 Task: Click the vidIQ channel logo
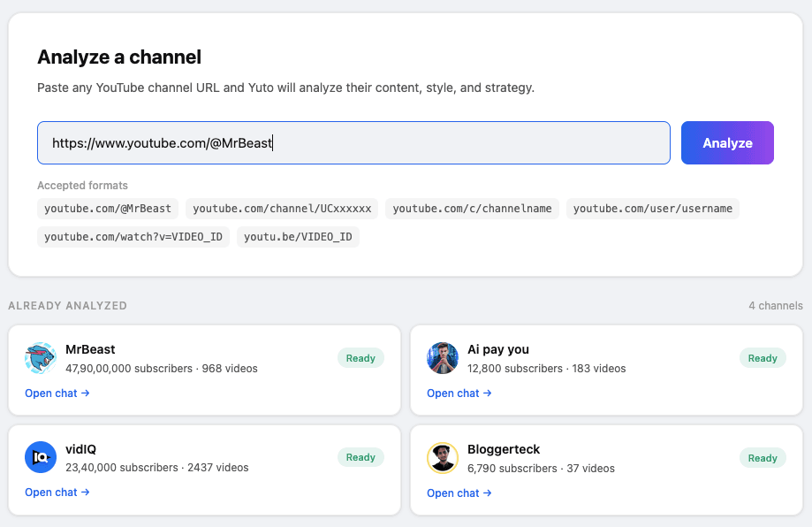[41, 457]
